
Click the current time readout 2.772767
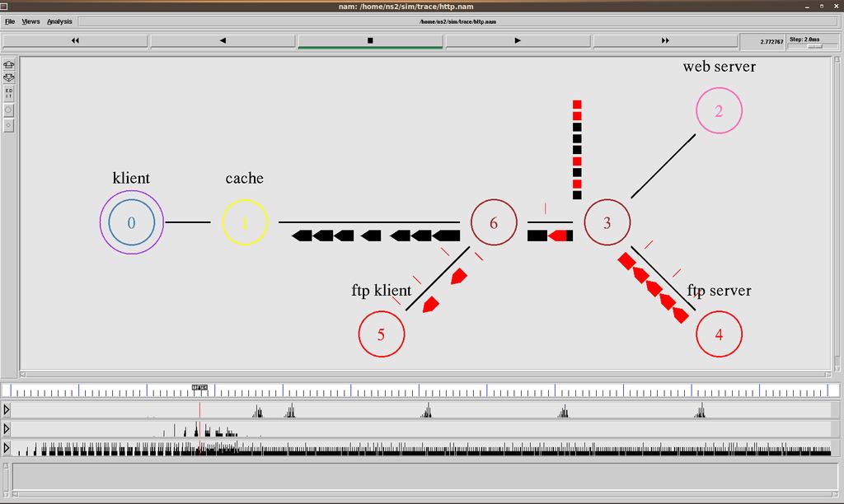771,41
